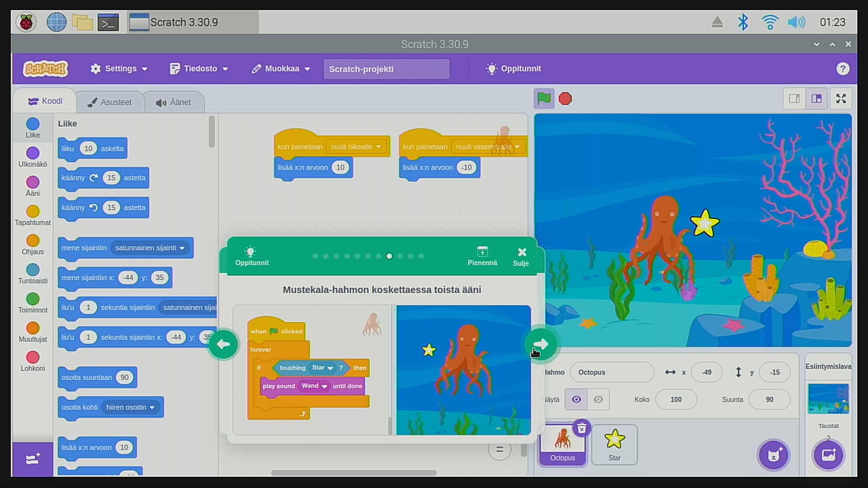Viewport: 868px width, 488px height.
Task: Edit the y position value -15
Action: pos(775,372)
